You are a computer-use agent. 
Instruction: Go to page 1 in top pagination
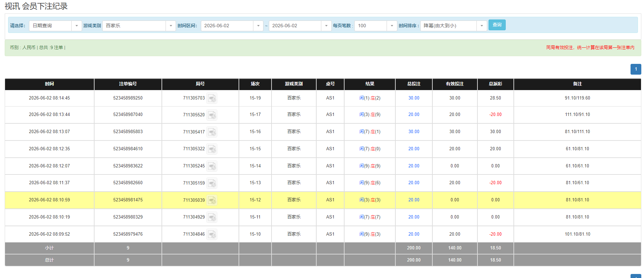point(636,69)
